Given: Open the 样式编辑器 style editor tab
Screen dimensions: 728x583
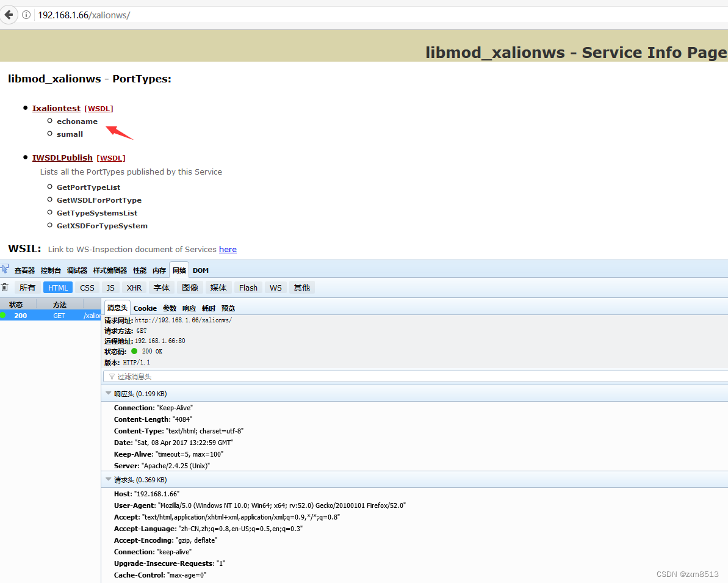Looking at the screenshot, I should point(110,270).
